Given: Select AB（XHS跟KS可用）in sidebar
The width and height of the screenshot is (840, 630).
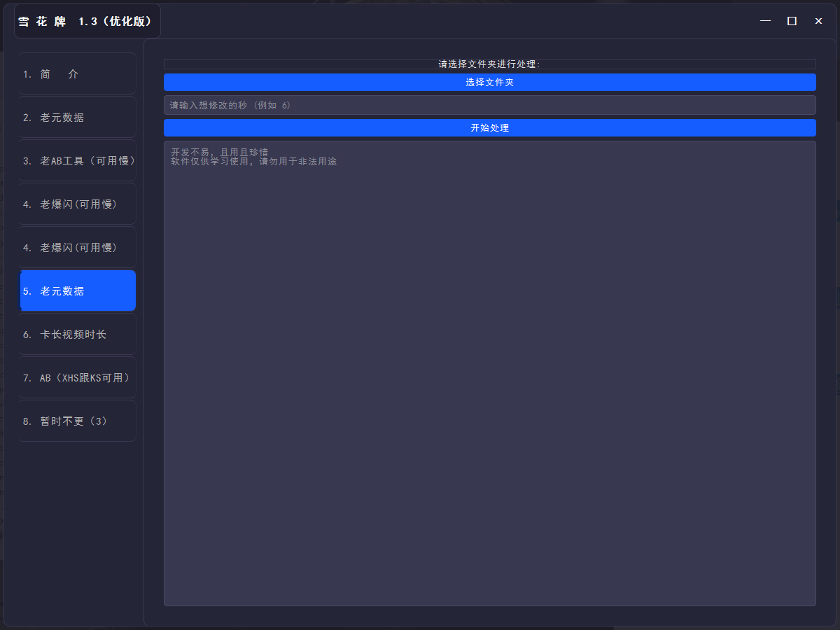Looking at the screenshot, I should click(77, 377).
